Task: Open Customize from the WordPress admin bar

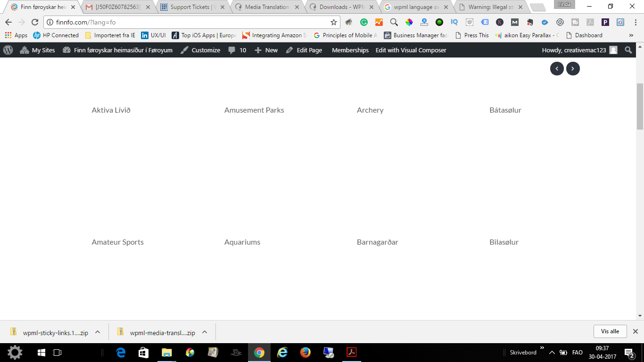Action: point(205,50)
